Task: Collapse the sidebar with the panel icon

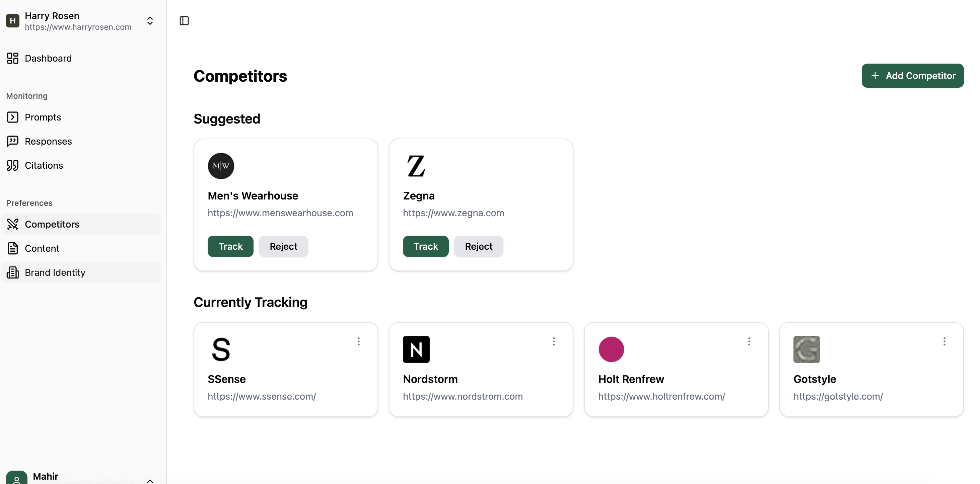Action: pos(184,21)
